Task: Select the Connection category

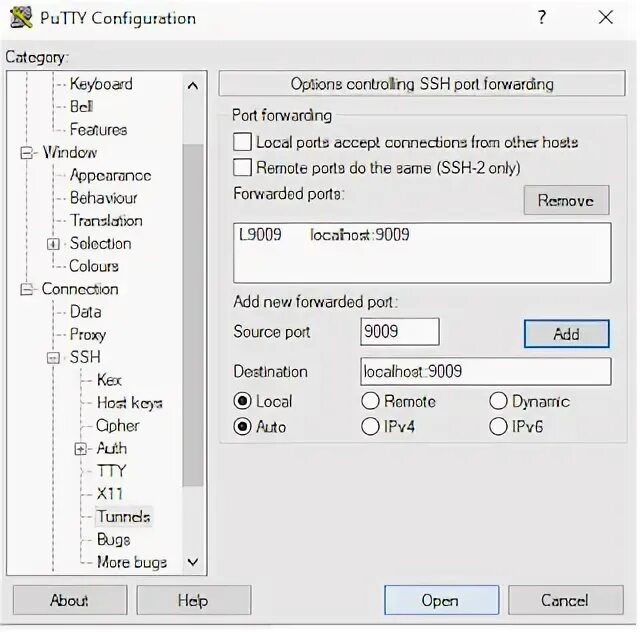Action: pyautogui.click(x=80, y=289)
